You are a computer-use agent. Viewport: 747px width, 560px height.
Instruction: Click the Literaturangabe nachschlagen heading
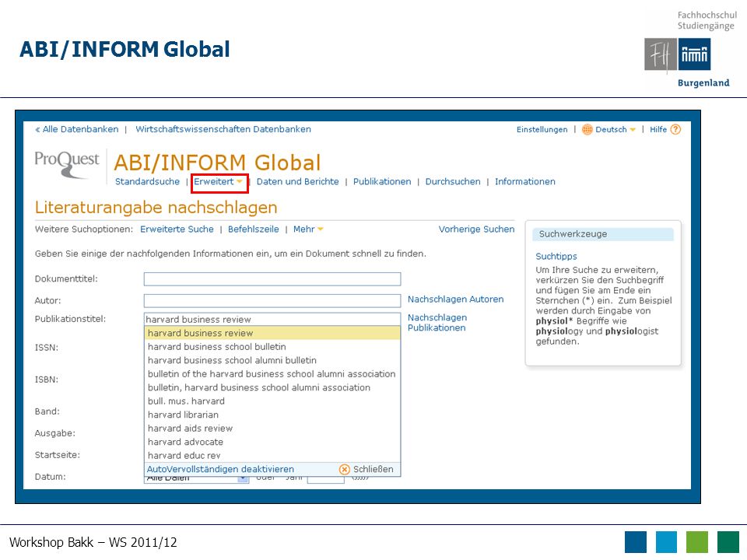click(x=156, y=208)
